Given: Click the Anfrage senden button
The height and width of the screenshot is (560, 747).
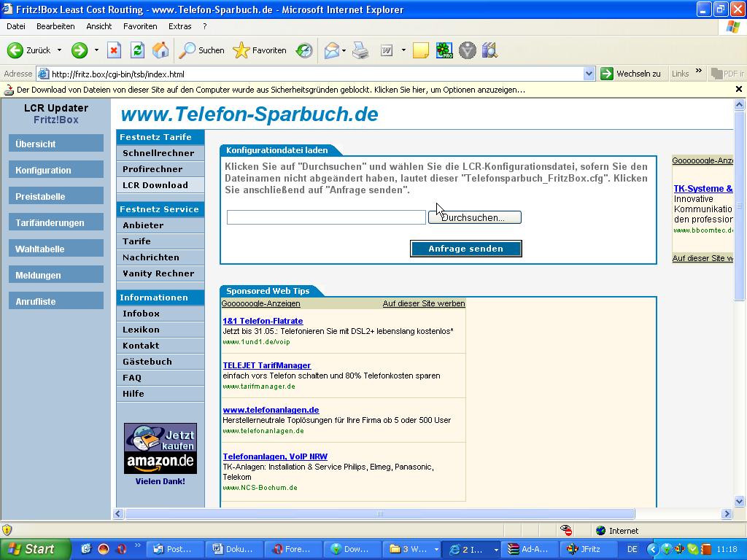Looking at the screenshot, I should [466, 249].
